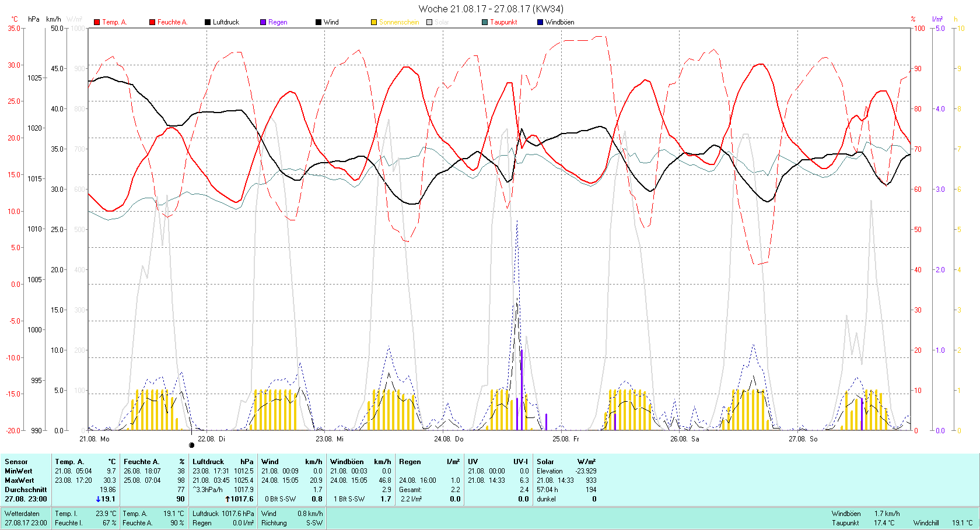This screenshot has height=530, width=980.
Task: Click the indoor humidity value '67 %'
Action: (110, 523)
